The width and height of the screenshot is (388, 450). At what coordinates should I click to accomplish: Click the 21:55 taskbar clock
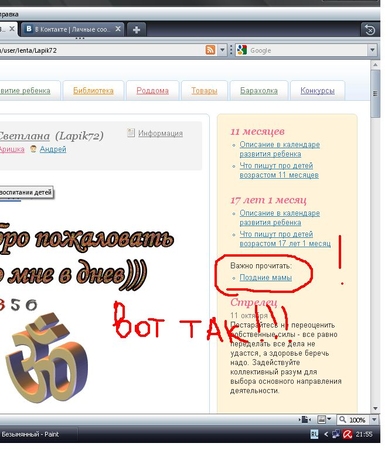point(364,434)
